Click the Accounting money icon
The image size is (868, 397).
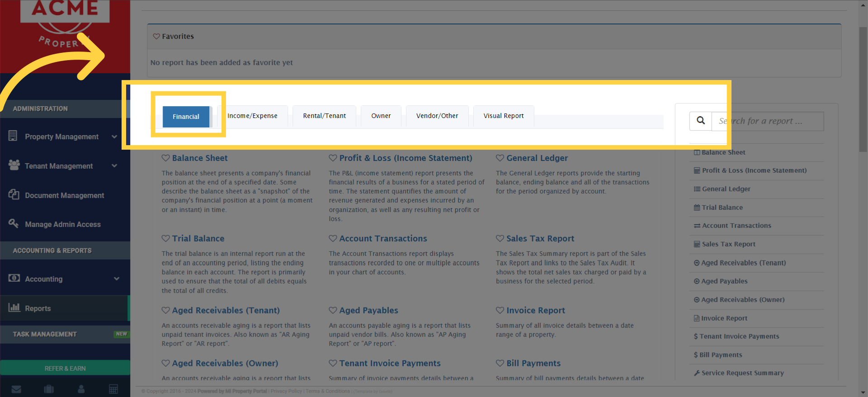click(14, 278)
